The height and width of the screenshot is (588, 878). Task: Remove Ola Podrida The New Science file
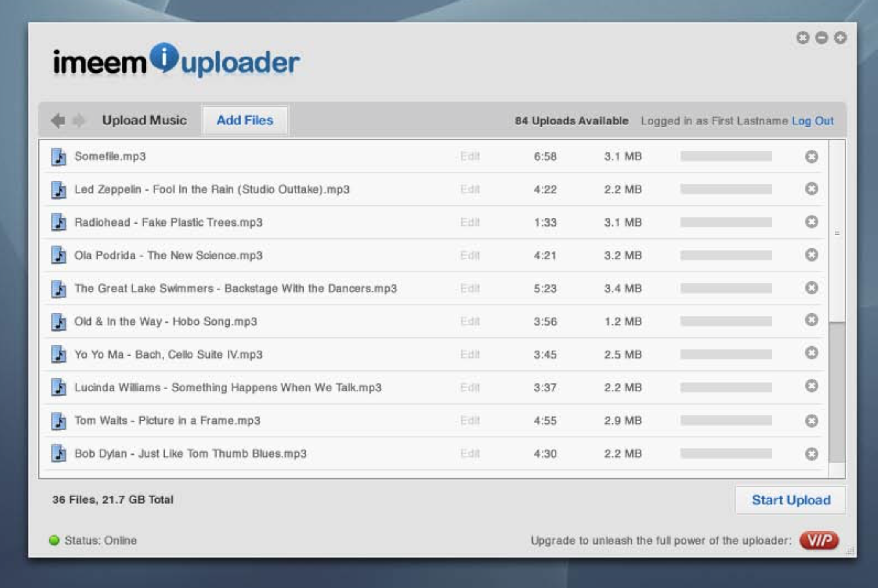click(x=811, y=255)
